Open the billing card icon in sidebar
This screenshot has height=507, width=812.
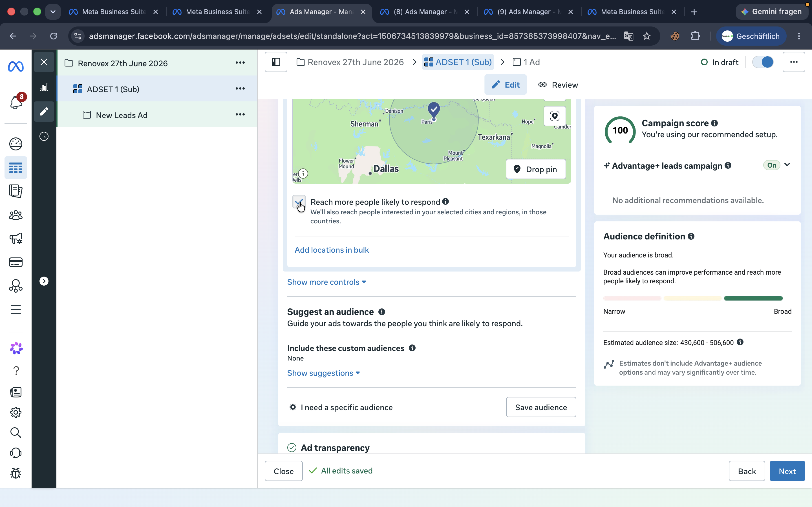(16, 262)
